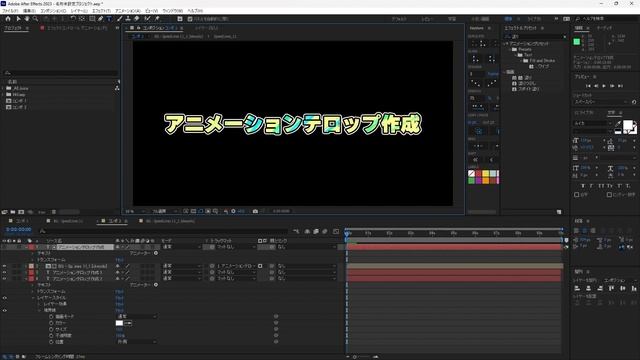Click the play button in Preview panel
Image resolution: width=640 pixels, height=360 pixels.
tap(604, 86)
